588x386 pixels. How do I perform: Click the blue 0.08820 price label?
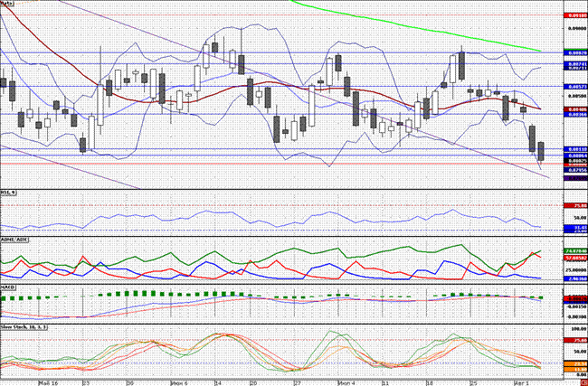coord(576,53)
